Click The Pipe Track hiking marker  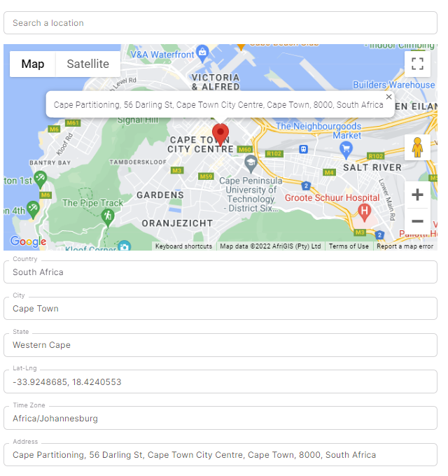(x=108, y=218)
